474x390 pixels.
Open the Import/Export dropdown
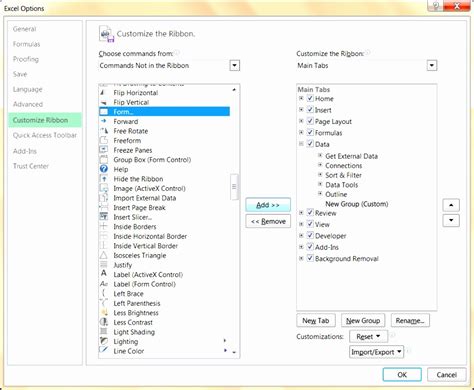376,352
